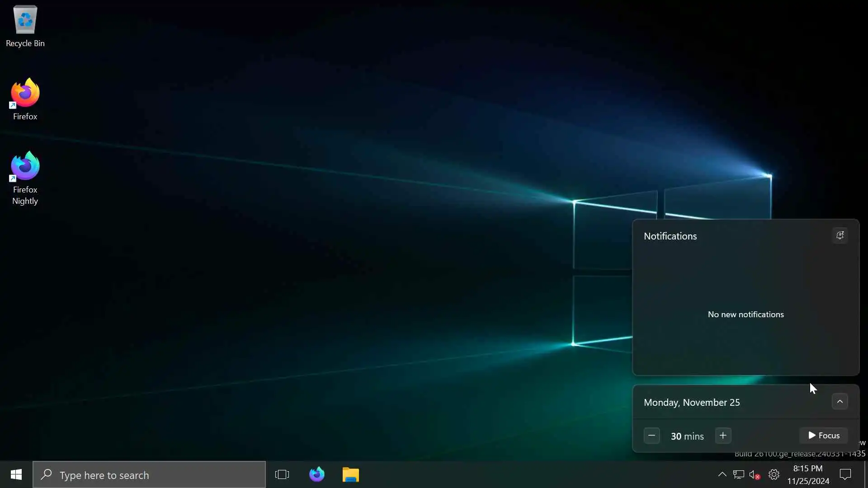Open notification settings icon in Notifications panel
Screen dimensions: 868x488
pyautogui.click(x=840, y=235)
